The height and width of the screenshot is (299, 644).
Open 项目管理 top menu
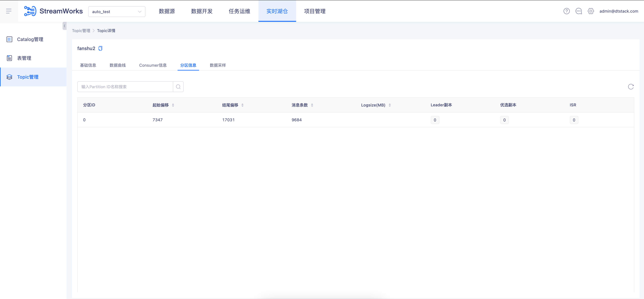click(x=315, y=11)
